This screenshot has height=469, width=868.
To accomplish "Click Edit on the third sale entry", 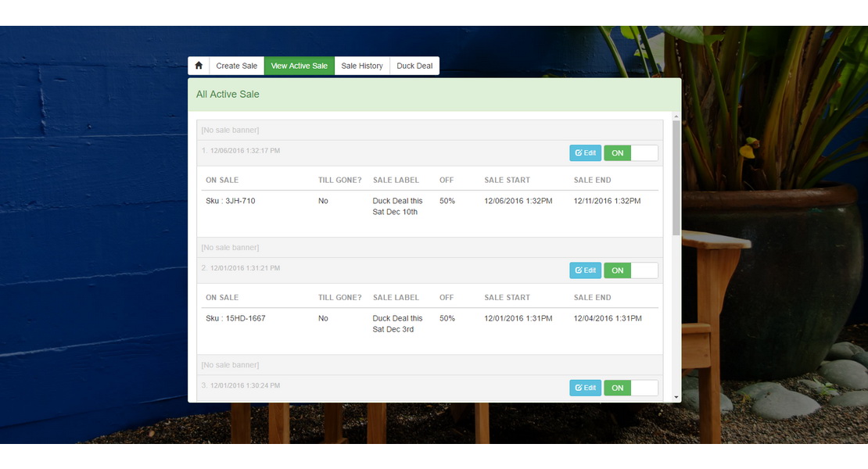I will tap(585, 388).
